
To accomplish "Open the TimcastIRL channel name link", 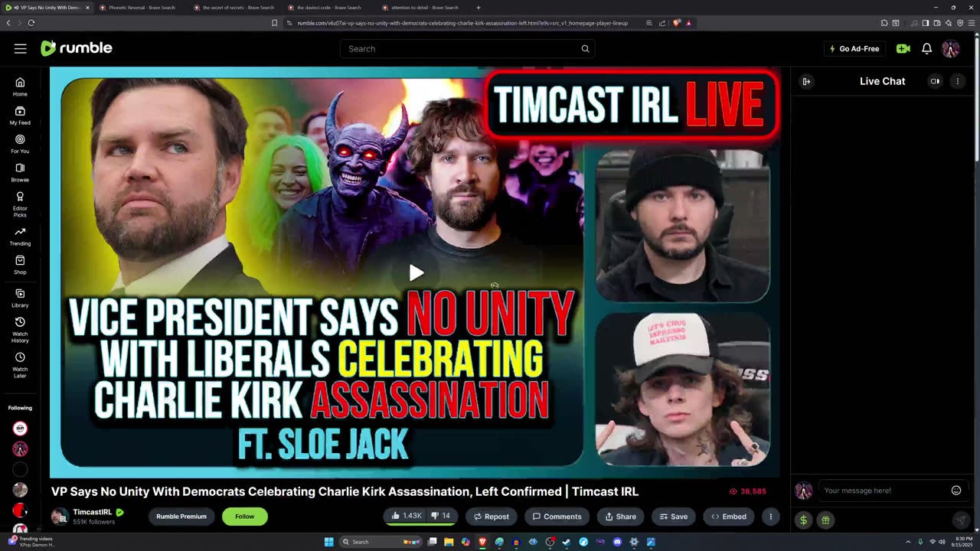I will click(93, 512).
